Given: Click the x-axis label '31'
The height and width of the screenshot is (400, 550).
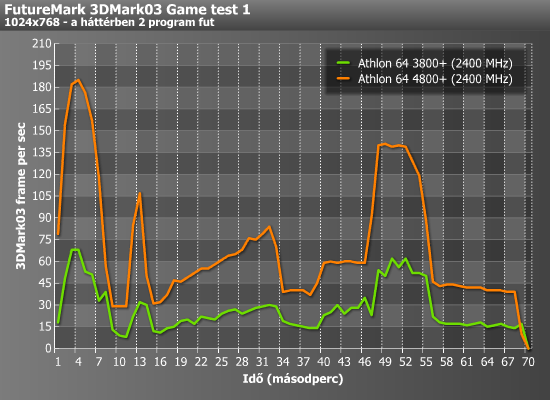Looking at the screenshot, I should (x=262, y=361).
